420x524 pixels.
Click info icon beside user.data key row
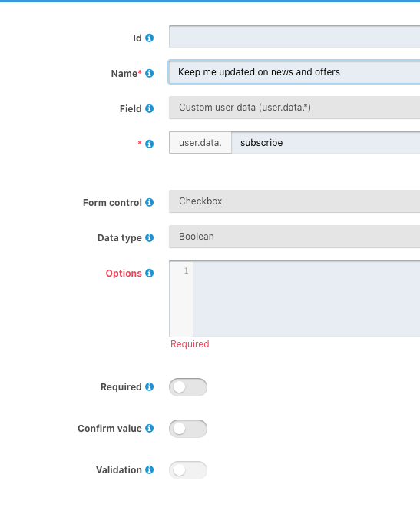coord(149,144)
